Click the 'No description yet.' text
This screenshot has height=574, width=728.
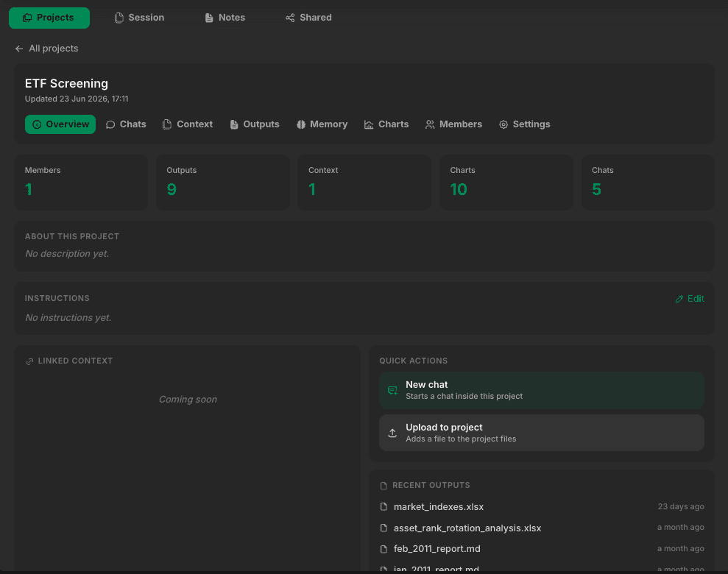point(67,254)
